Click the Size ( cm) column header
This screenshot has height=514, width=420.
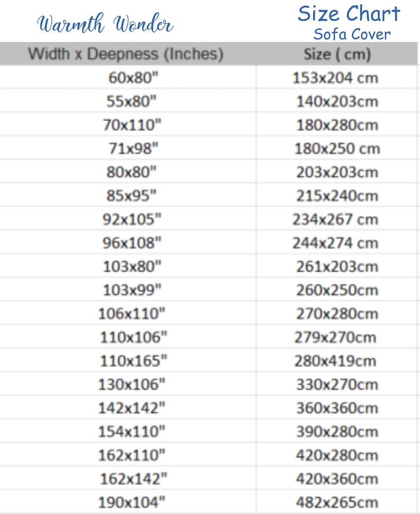coord(337,54)
